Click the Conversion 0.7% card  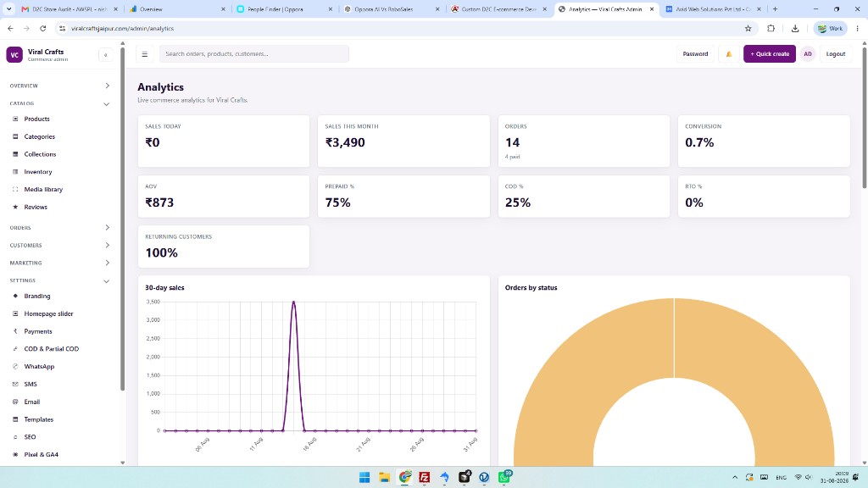(x=764, y=141)
